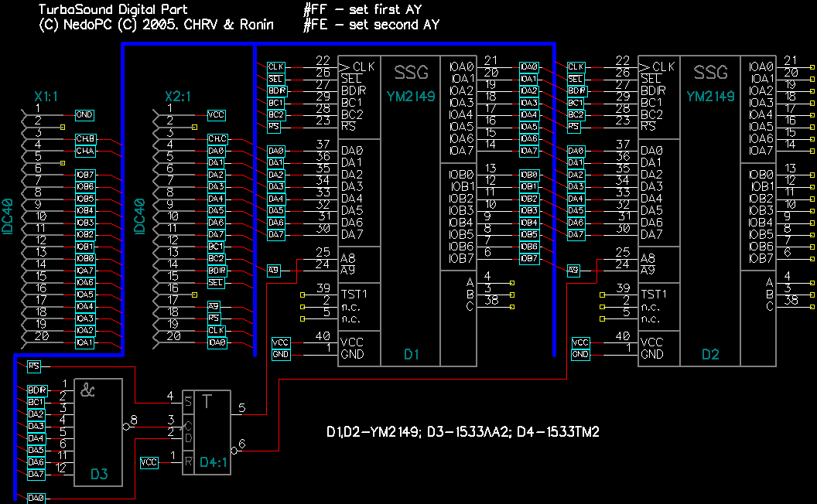Click the BC1 net label at D3 input 2

coord(36,403)
